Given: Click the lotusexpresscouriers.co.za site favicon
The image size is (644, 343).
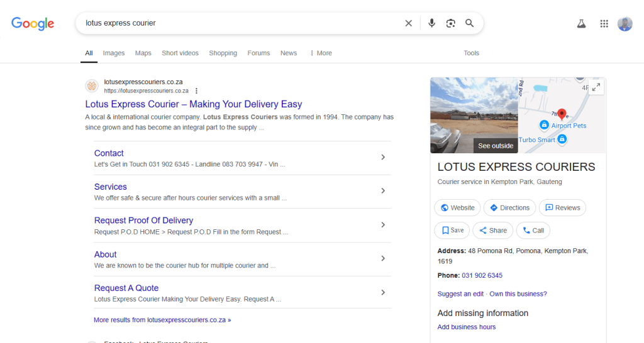Looking at the screenshot, I should click(x=92, y=86).
